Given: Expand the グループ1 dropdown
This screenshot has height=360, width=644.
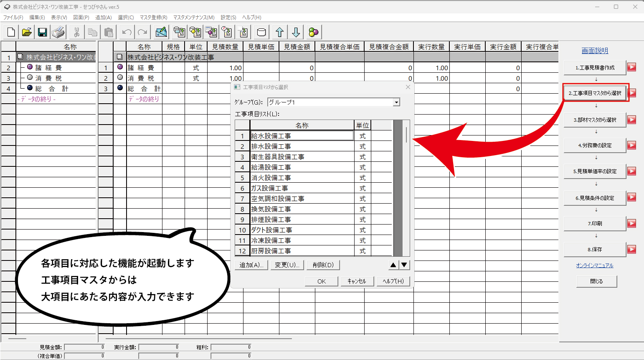Looking at the screenshot, I should pos(396,102).
